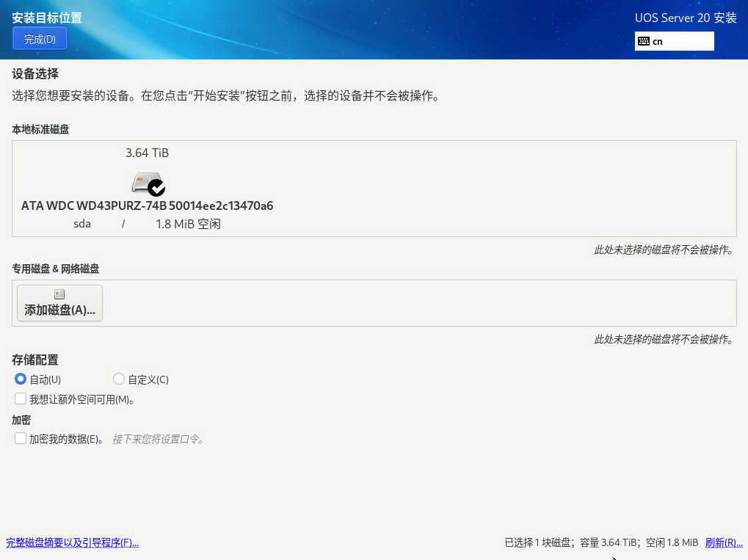This screenshot has height=560, width=748.
Task: Enable 我想让额外空间可用(M) checkbox
Action: point(21,399)
